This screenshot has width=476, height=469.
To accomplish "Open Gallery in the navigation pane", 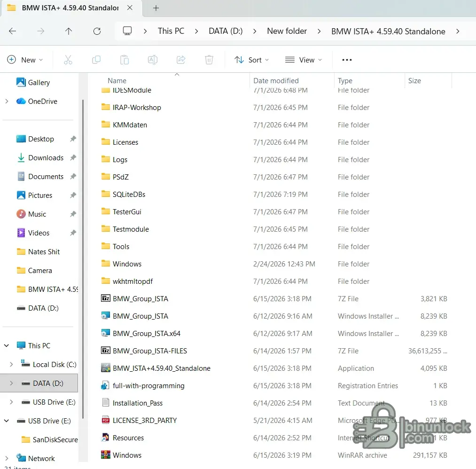I will (39, 83).
